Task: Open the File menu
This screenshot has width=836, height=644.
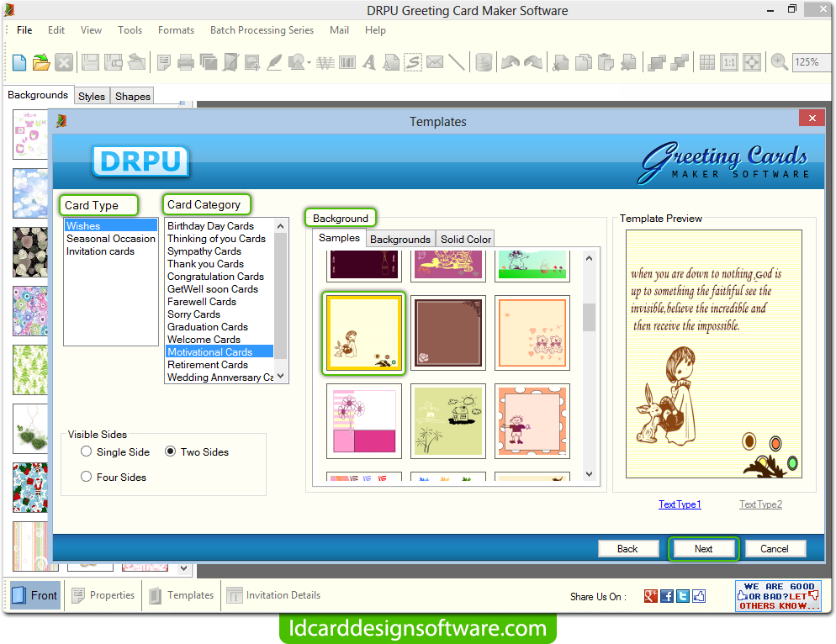Action: (24, 30)
